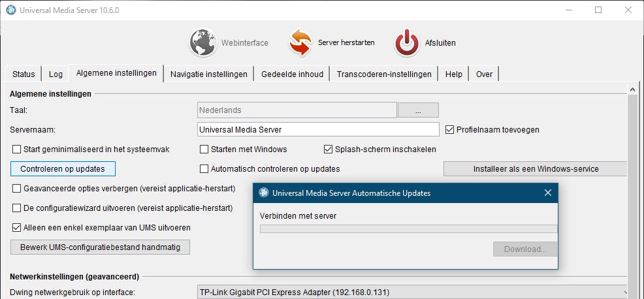Click the Afsluiten power icon
The width and height of the screenshot is (644, 299).
point(407,42)
